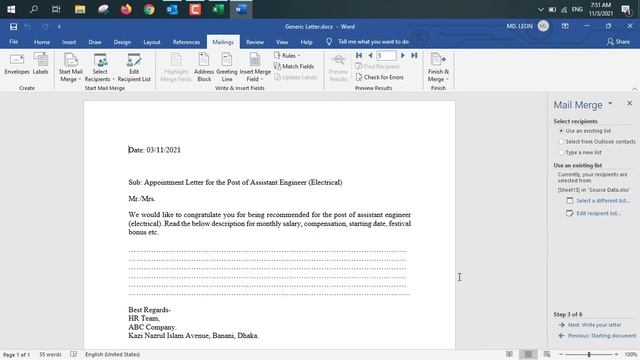Customize Quick Access Toolbar dropdown
Screen dimensions: 640x360
(59, 27)
